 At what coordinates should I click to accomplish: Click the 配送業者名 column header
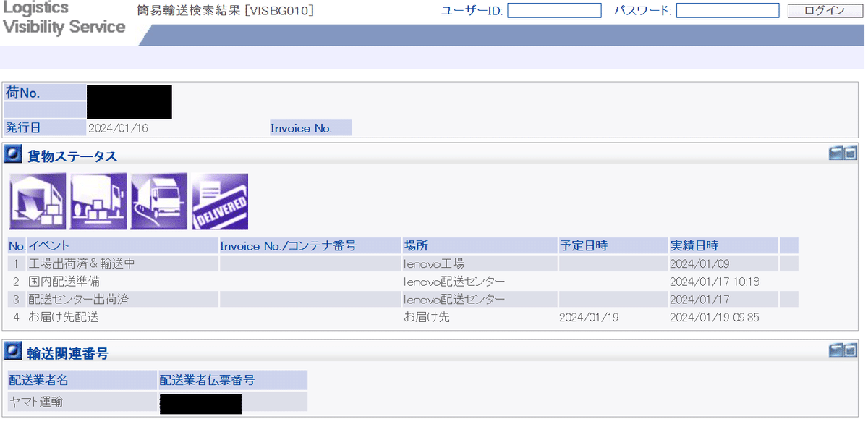82,380
